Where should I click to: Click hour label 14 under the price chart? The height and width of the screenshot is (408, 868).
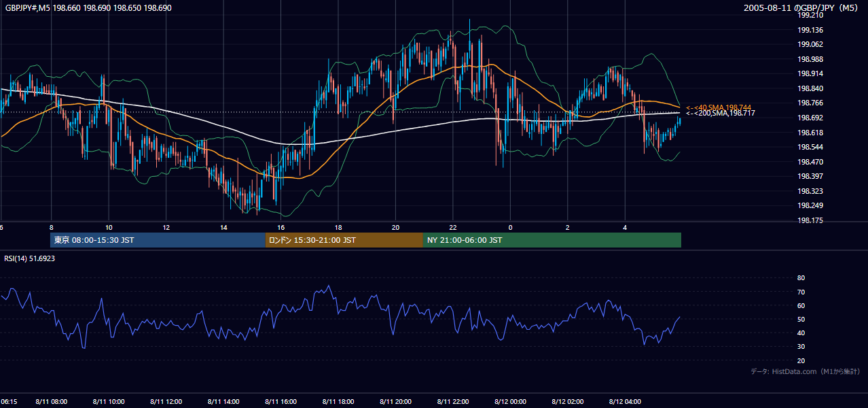click(223, 227)
